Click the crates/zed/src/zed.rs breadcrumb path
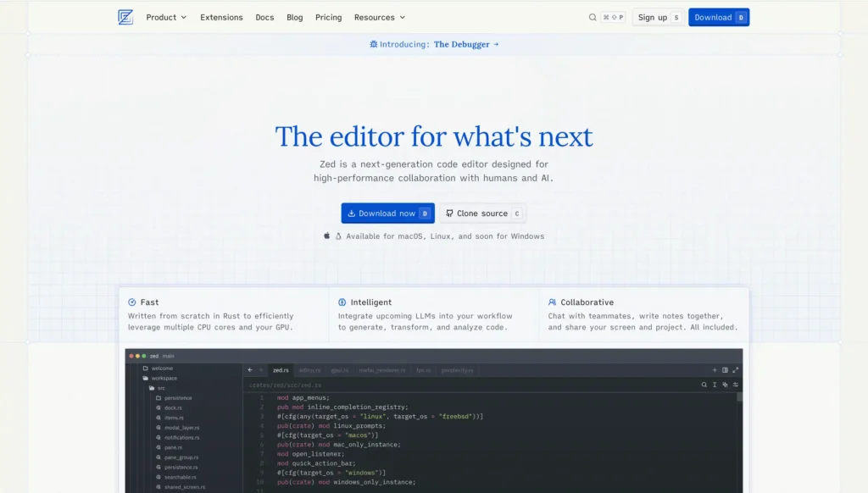868x493 pixels. pos(285,385)
